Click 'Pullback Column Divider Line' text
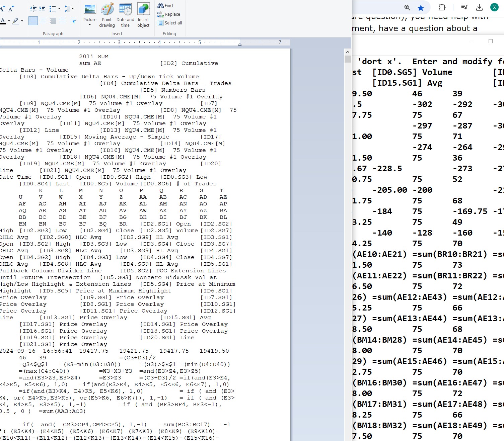Viewport: 504px width, 441px height. click(x=51, y=271)
